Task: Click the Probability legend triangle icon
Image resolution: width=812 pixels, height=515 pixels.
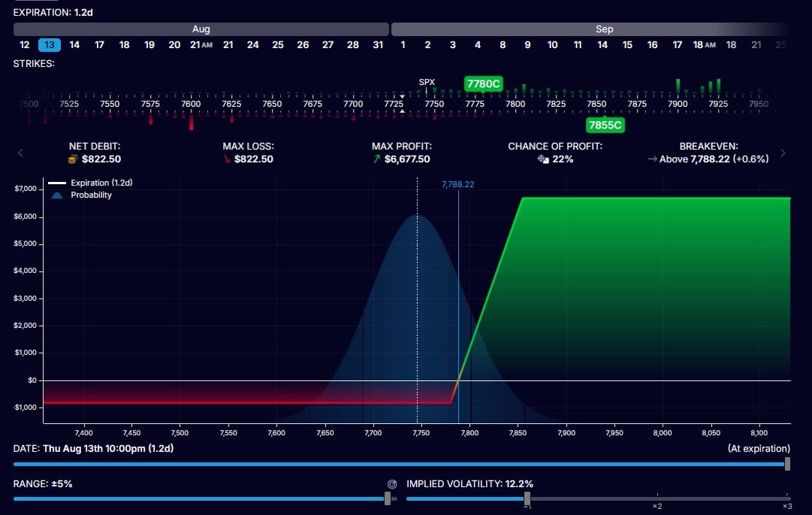Action: (57, 195)
